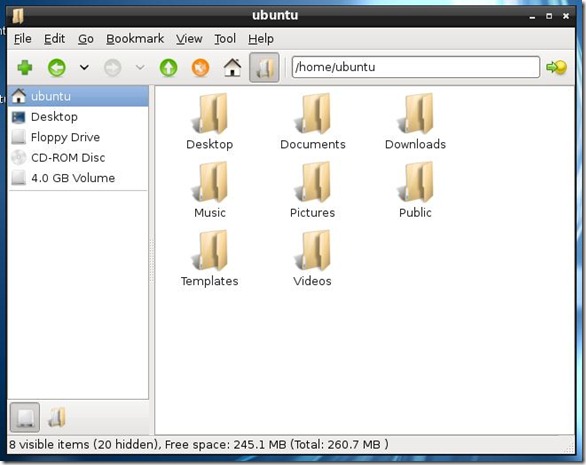Close the ubuntu file manager window
The width and height of the screenshot is (586, 465).
point(566,16)
